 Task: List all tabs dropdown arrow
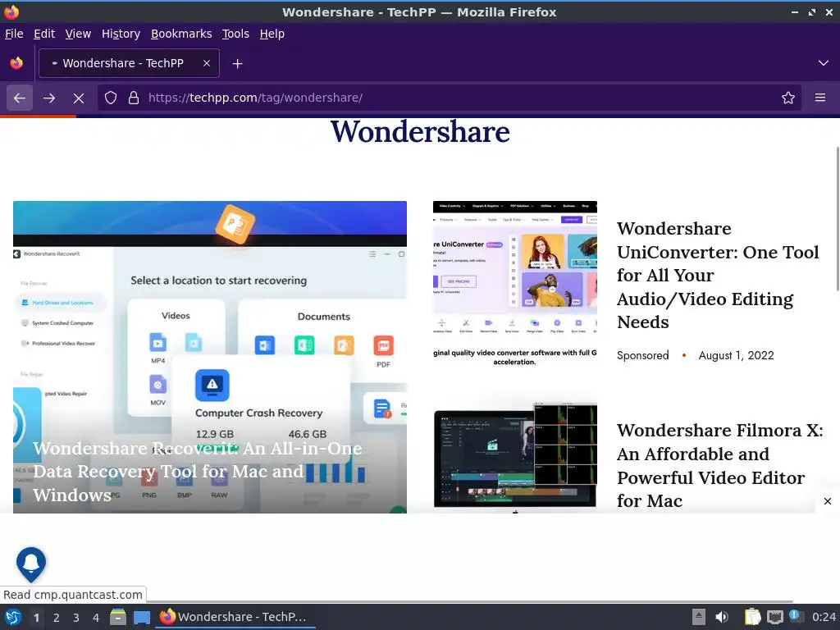[x=823, y=63]
